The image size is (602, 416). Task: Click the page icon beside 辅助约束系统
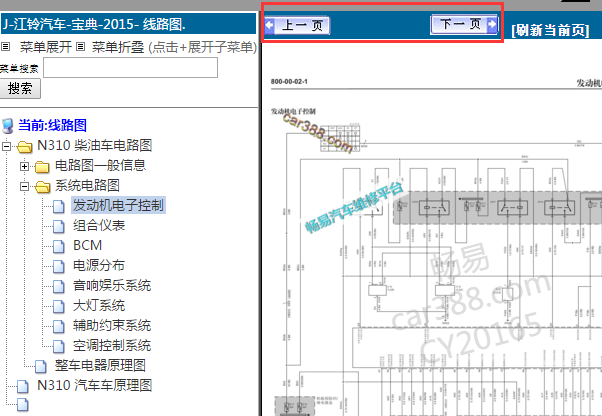pos(58,326)
